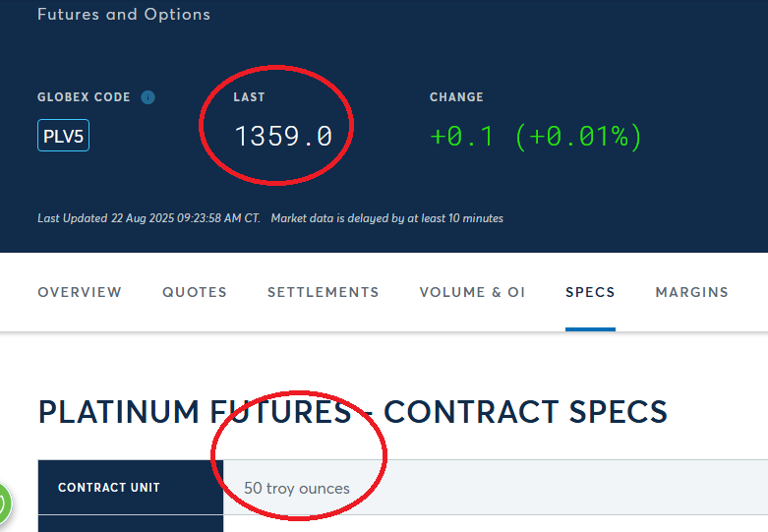This screenshot has height=532, width=768.
Task: Click the Last Updated timestamp text
Action: coord(148,218)
